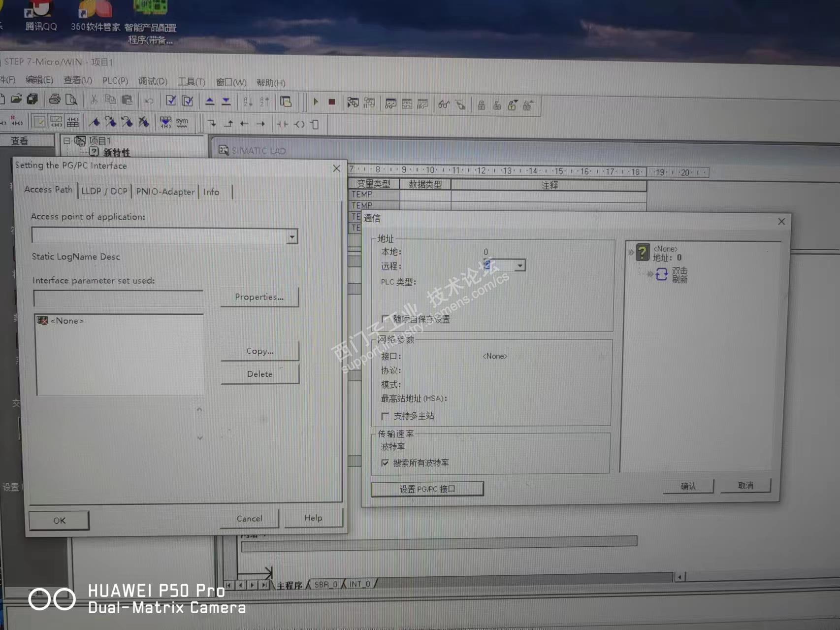Select the question-mark <None> device icon
Image resolution: width=840 pixels, height=630 pixels.
[x=642, y=253]
